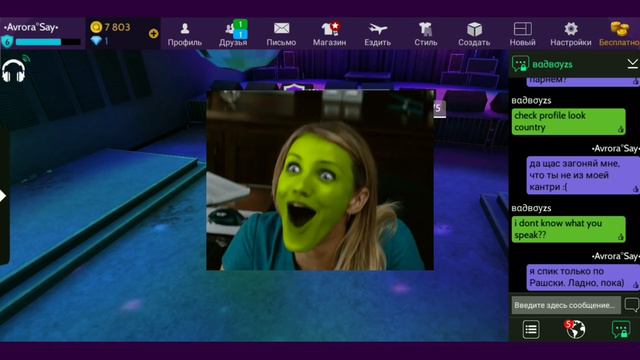
Task: Like the 'я спик только по Рашски' message
Action: coord(636,285)
